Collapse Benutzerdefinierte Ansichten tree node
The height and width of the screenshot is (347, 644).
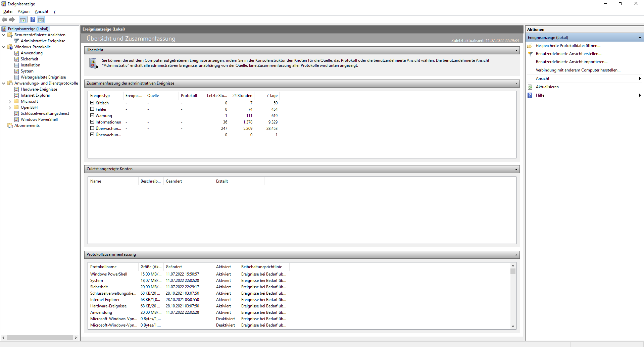[x=4, y=35]
